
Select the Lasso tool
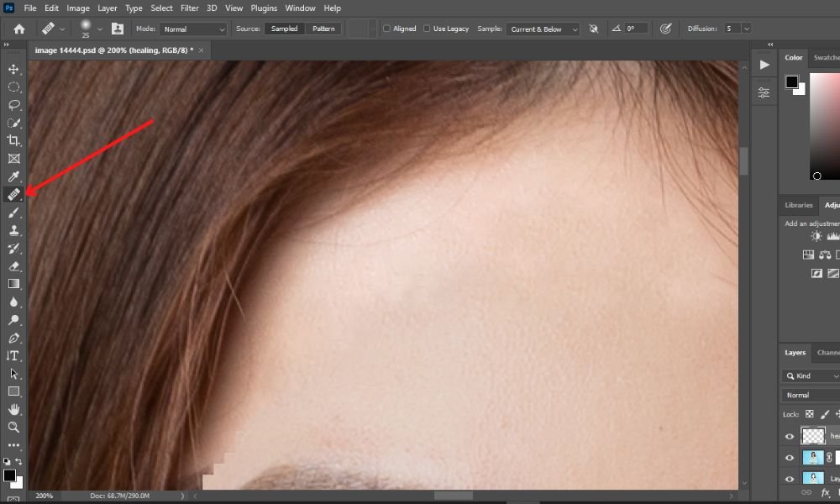point(13,105)
